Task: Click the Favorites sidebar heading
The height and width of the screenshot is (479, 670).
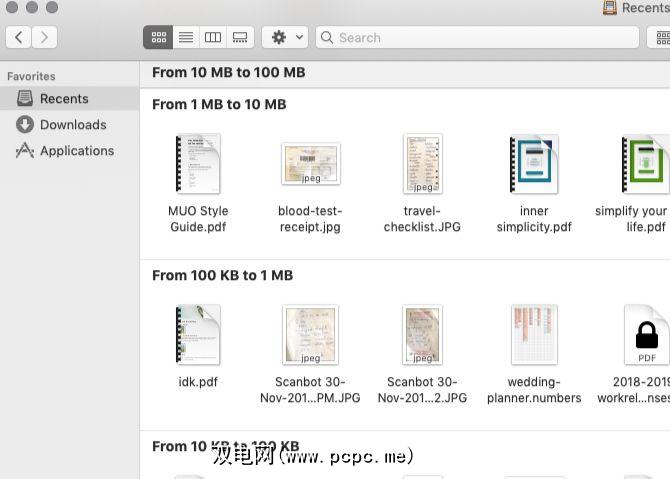Action: coord(31,76)
